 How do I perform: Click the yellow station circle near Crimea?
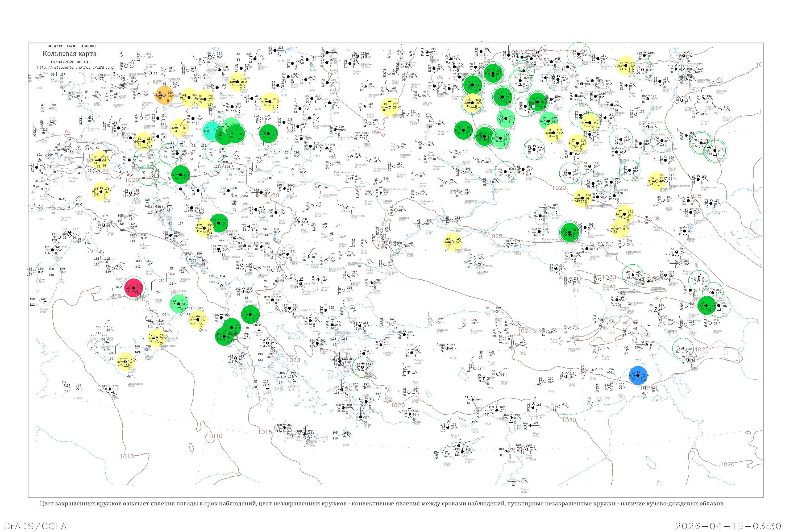click(453, 242)
